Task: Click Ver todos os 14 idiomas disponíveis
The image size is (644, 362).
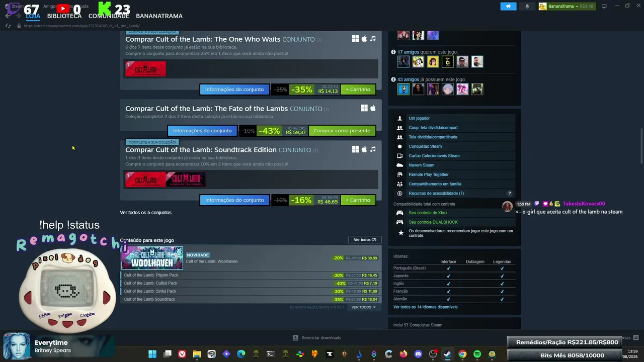Action: [x=426, y=307]
